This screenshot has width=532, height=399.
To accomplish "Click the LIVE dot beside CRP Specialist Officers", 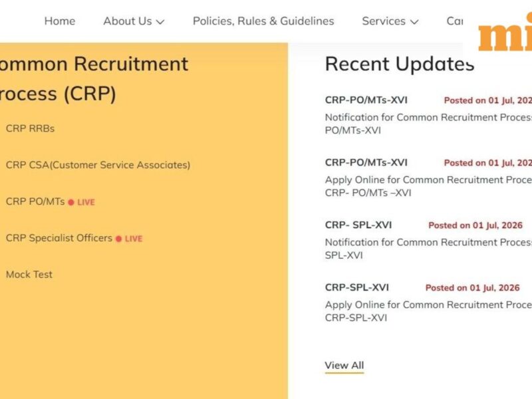I will 118,239.
